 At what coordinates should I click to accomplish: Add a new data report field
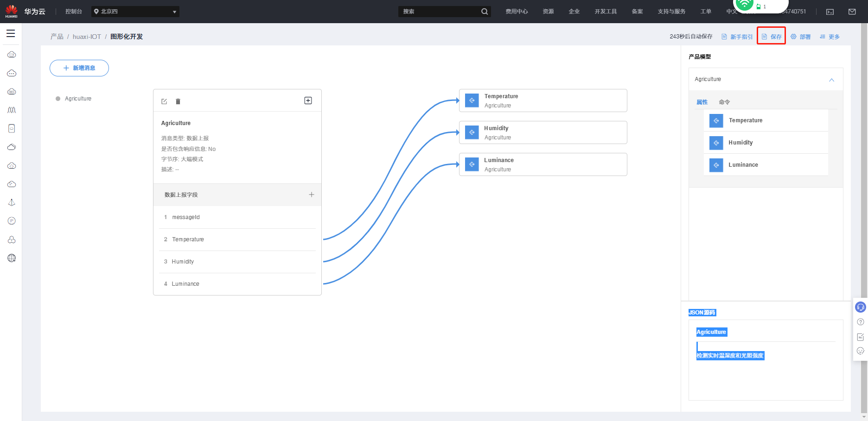coord(312,195)
